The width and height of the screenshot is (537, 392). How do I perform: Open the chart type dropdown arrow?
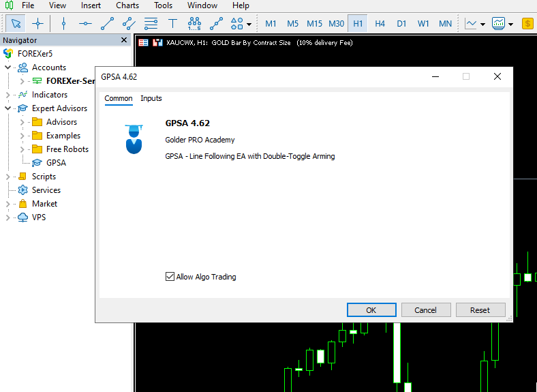tap(482, 25)
